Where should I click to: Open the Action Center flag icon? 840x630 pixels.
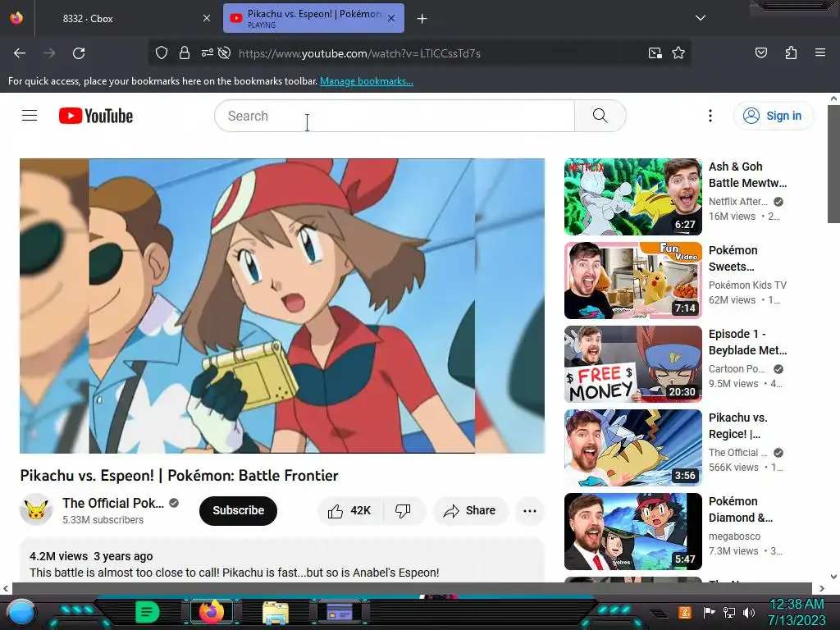(x=709, y=612)
